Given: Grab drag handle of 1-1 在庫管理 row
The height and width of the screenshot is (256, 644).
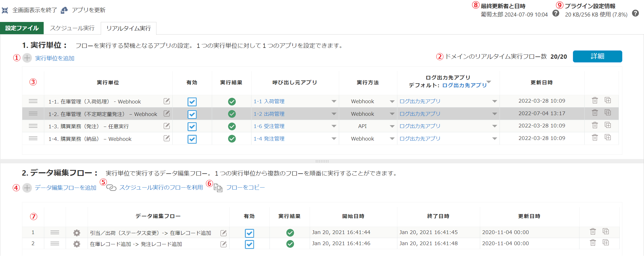Looking at the screenshot, I should point(33,101).
